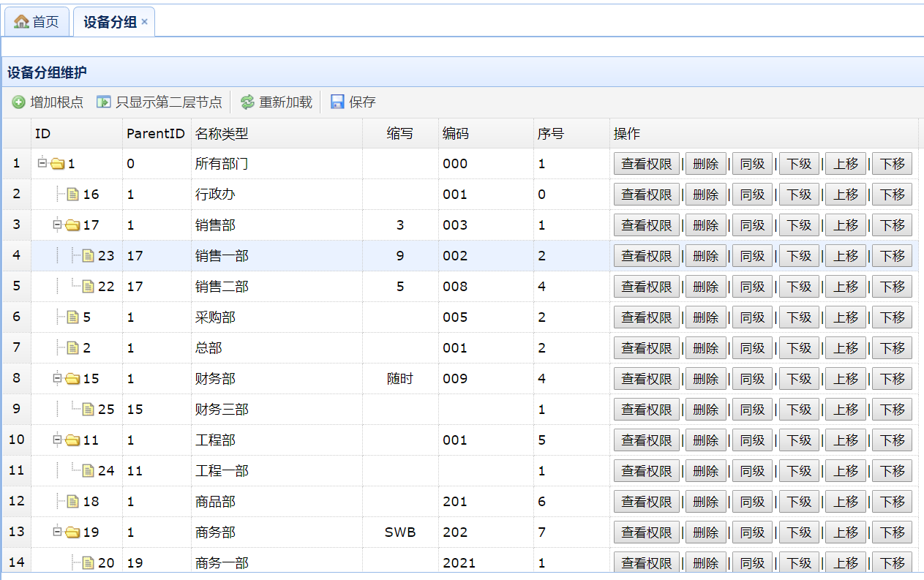This screenshot has width=924, height=580.
Task: Click the green add root node icon
Action: pyautogui.click(x=18, y=102)
